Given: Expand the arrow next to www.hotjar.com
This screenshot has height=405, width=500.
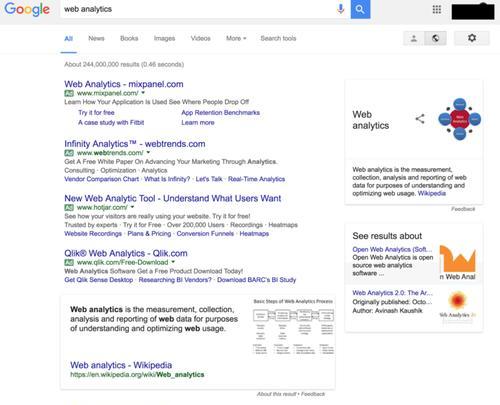Looking at the screenshot, I should pos(132,207).
